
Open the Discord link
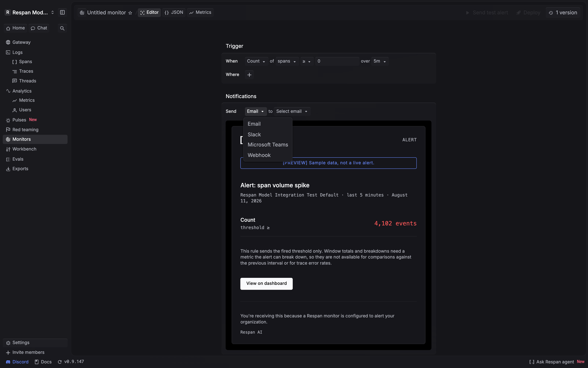click(17, 362)
